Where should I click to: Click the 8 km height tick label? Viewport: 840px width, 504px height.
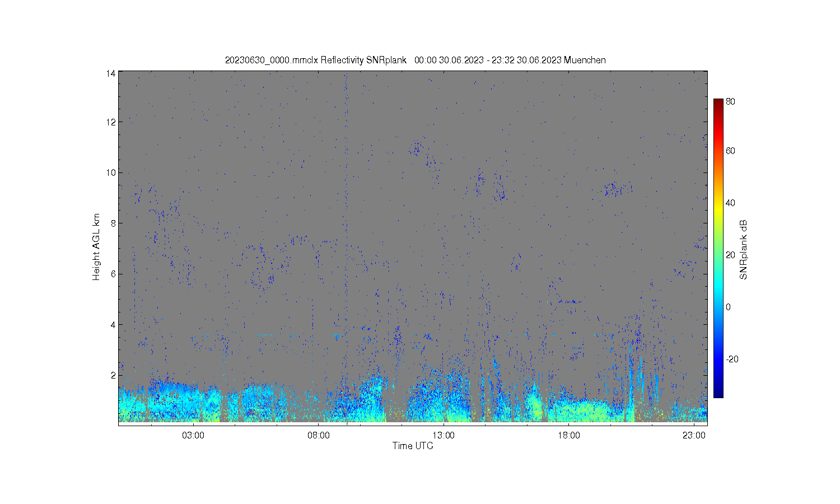(x=113, y=223)
